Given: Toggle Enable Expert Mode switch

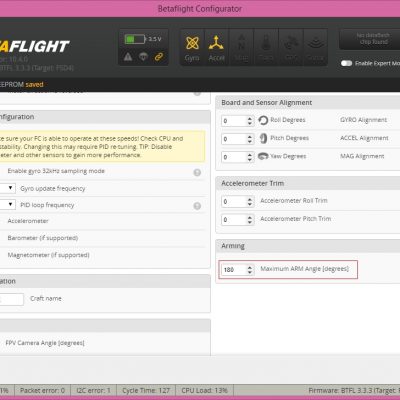Looking at the screenshot, I should (346, 63).
